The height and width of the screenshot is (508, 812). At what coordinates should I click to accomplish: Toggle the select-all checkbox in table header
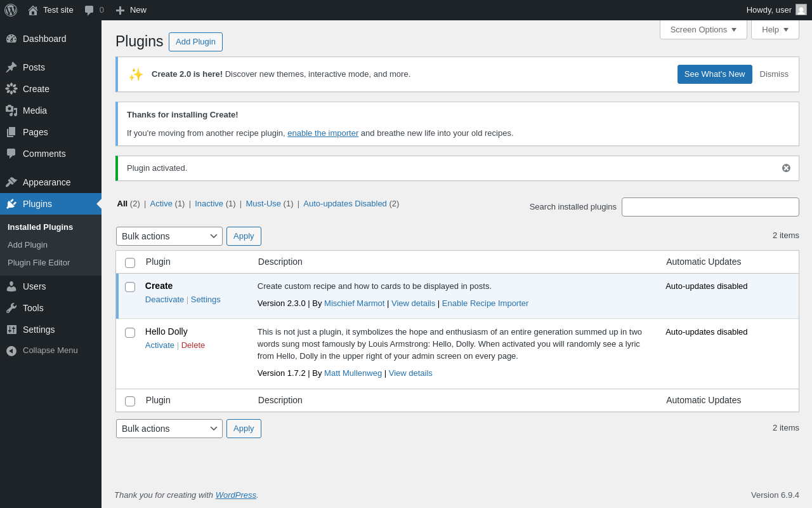[x=130, y=263]
